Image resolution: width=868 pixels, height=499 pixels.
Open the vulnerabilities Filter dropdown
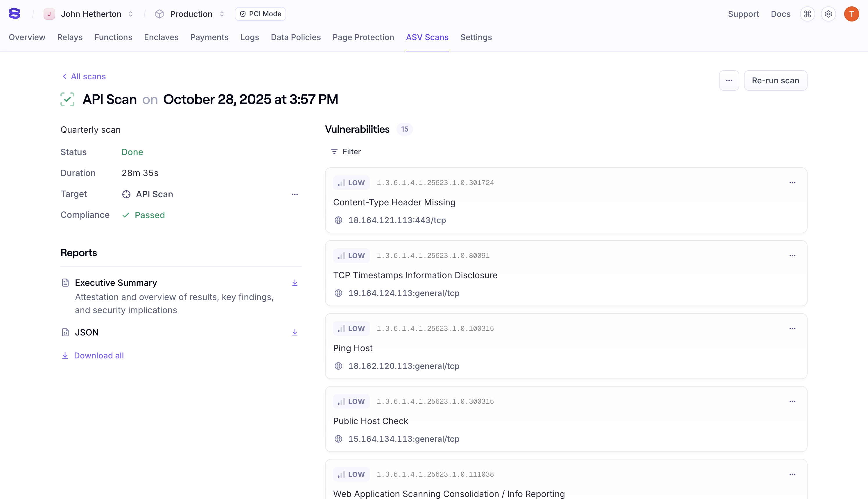click(x=346, y=152)
